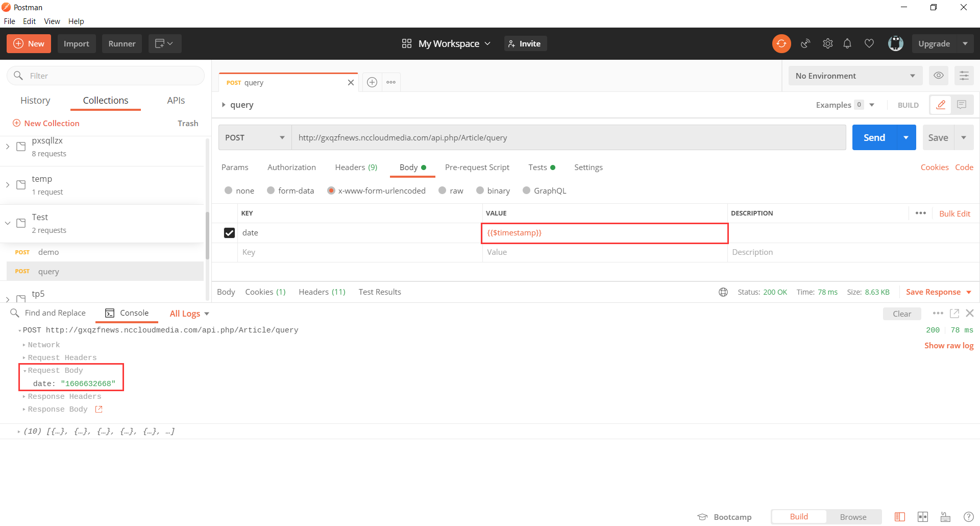Switch to two-pane view icon
The width and height of the screenshot is (980, 526).
[923, 517]
